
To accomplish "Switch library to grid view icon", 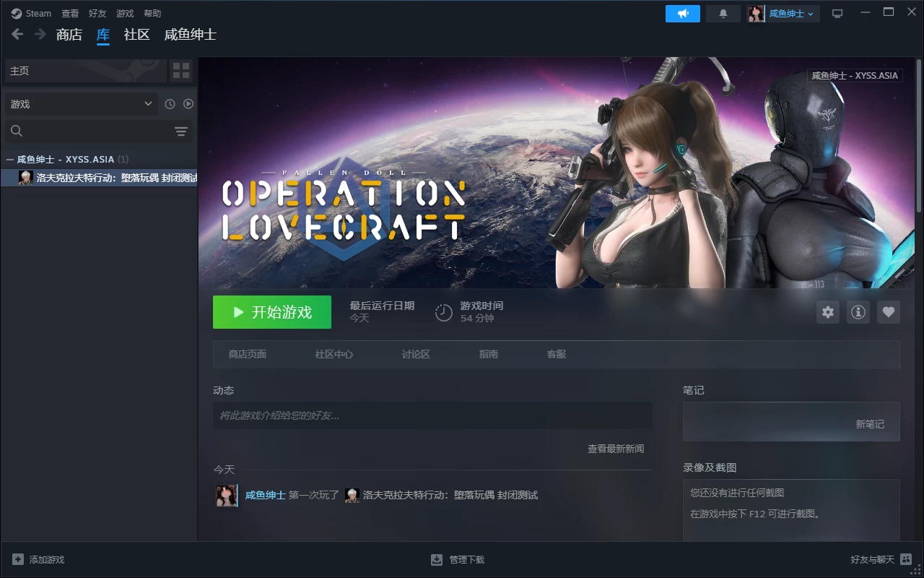I will (x=181, y=70).
